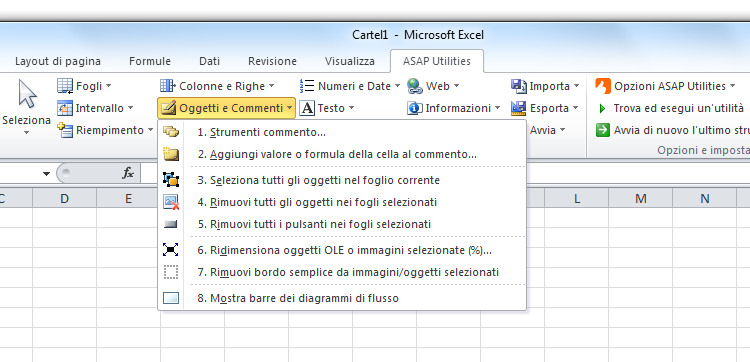The width and height of the screenshot is (750, 362).
Task: Click the flowchart bar icon for Mostra barre
Action: (x=171, y=298)
